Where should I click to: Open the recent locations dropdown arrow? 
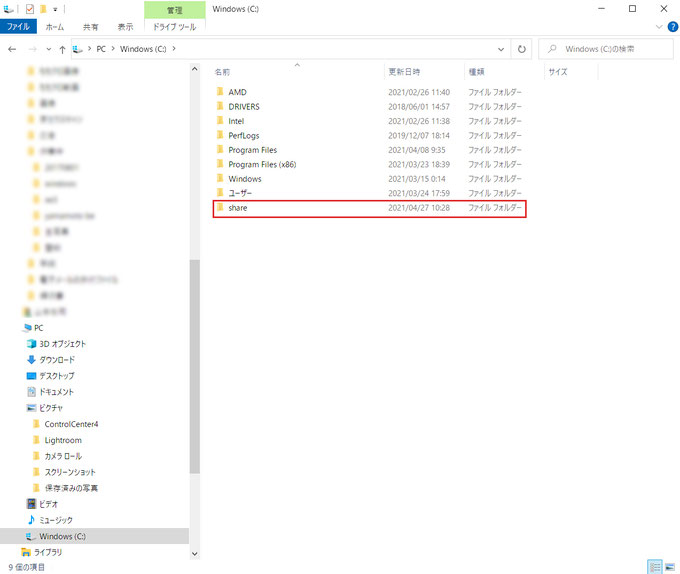click(49, 49)
